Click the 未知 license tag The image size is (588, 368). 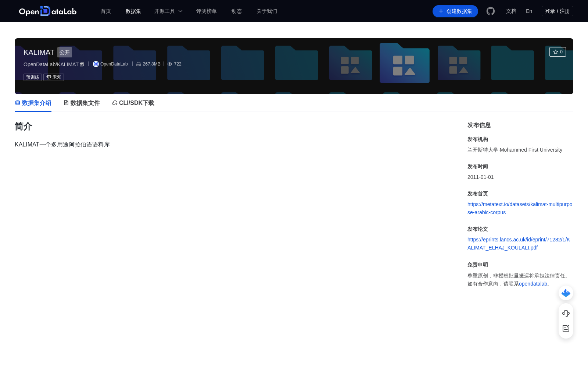(x=54, y=77)
